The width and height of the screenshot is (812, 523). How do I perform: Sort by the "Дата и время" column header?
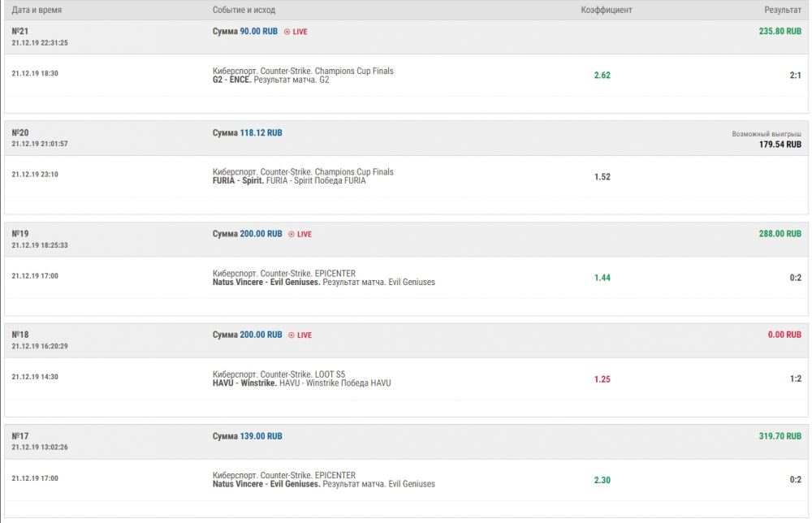coord(37,10)
